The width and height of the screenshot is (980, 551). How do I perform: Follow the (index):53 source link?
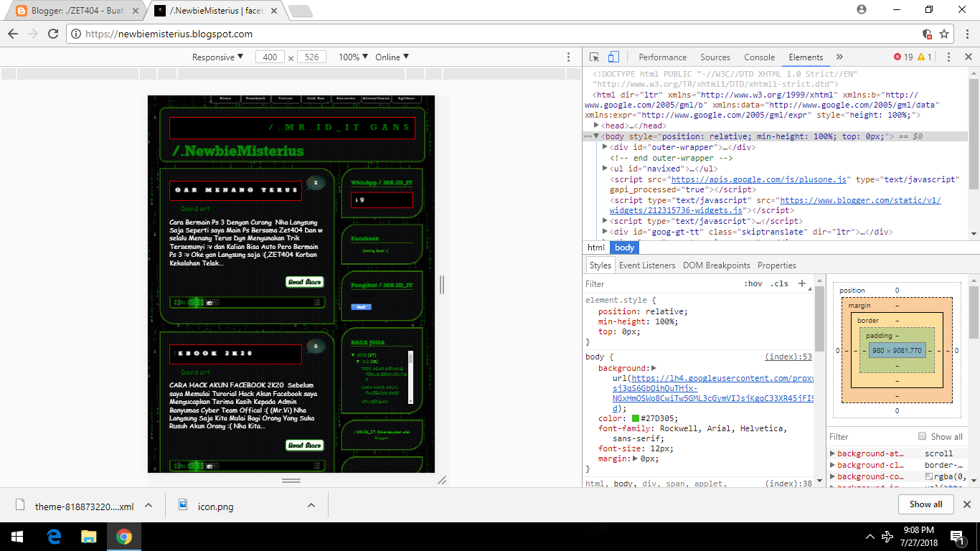click(788, 357)
